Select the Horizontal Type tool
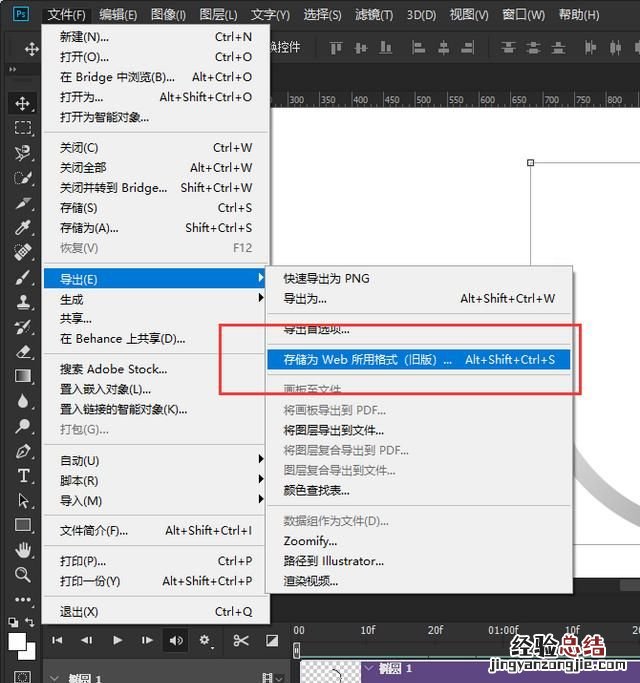640x683 pixels. pos(23,476)
